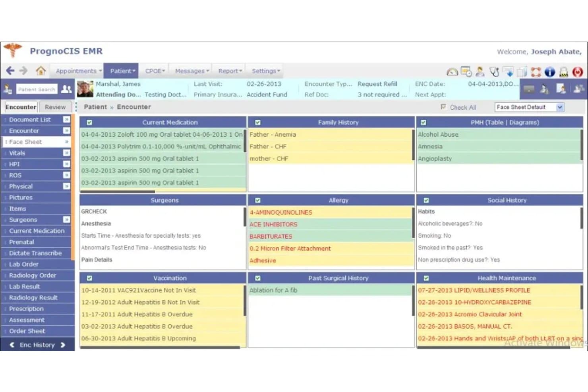Switch to the Review tab
The image size is (588, 392).
(x=55, y=107)
